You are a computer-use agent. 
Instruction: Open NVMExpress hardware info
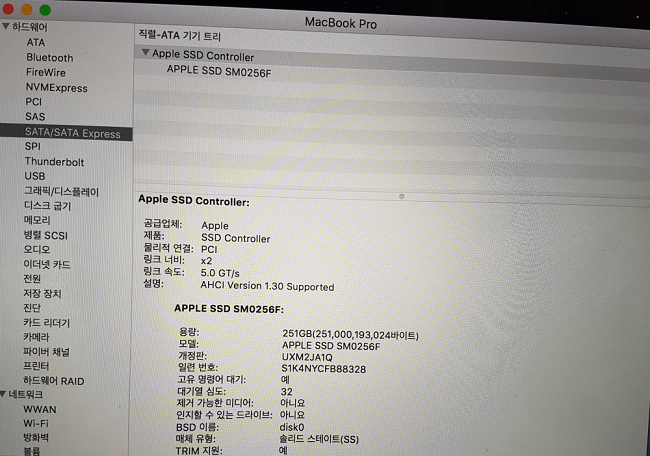pos(56,88)
